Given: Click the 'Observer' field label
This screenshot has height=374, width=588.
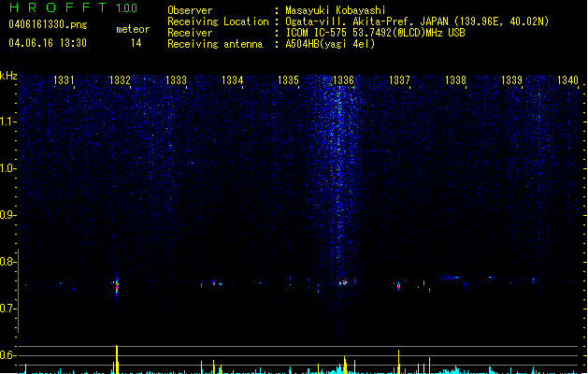Looking at the screenshot, I should pyautogui.click(x=190, y=10).
